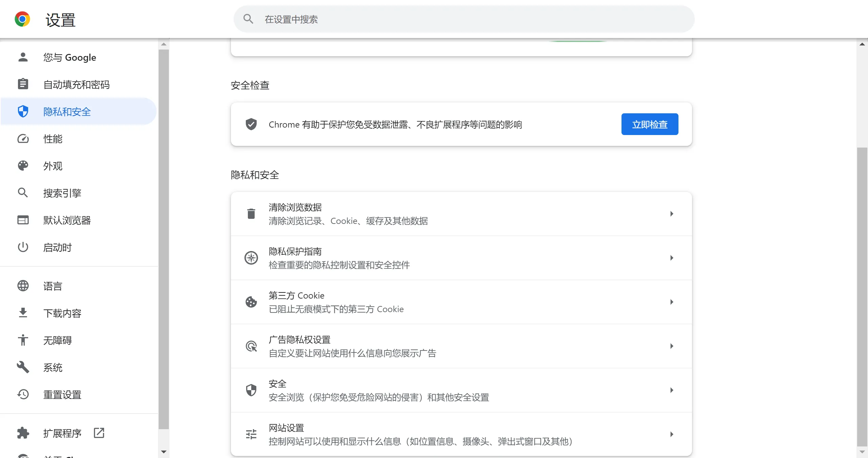Click the trash icon next to 清除浏览数据
Viewport: 868px width, 458px height.
pos(251,213)
